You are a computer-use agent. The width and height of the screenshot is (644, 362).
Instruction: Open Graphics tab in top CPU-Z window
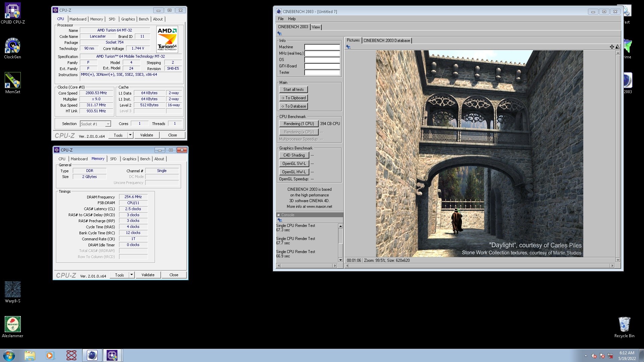click(x=128, y=19)
